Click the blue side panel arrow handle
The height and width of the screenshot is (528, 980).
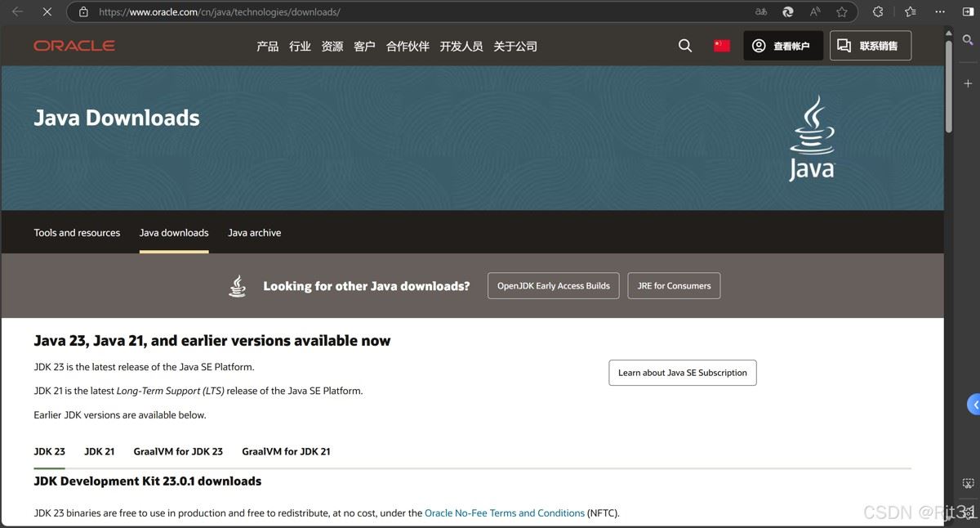click(x=973, y=405)
